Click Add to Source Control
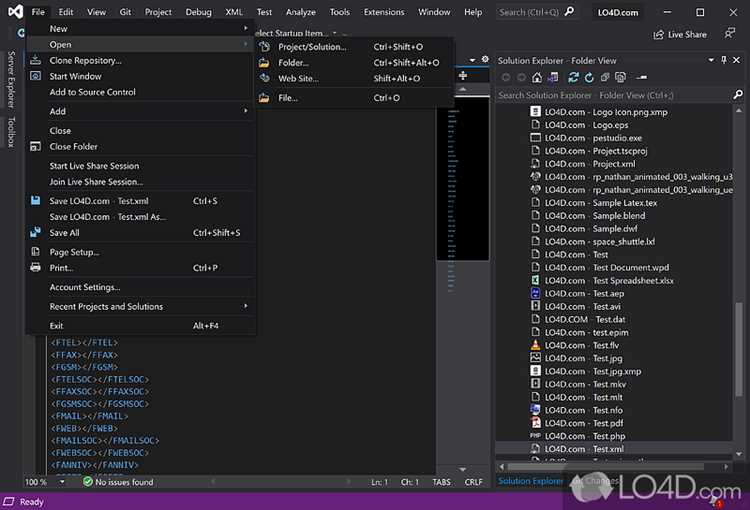This screenshot has width=750, height=510. click(141, 92)
